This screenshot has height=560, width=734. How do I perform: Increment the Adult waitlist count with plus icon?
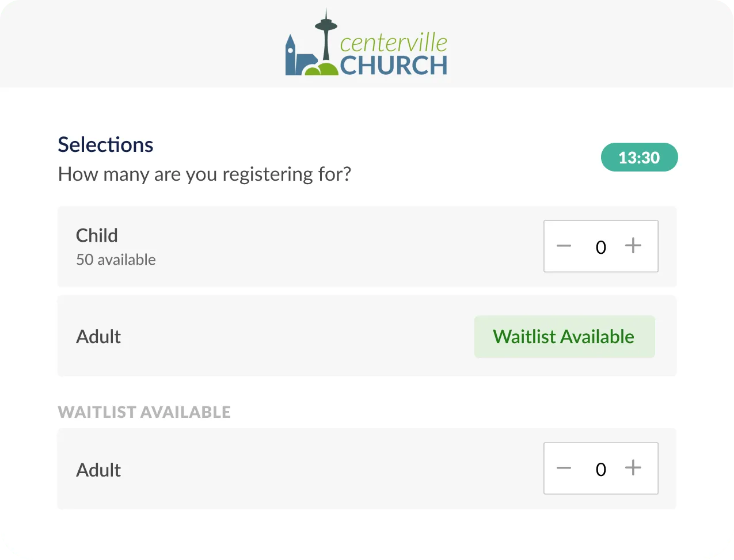point(633,468)
